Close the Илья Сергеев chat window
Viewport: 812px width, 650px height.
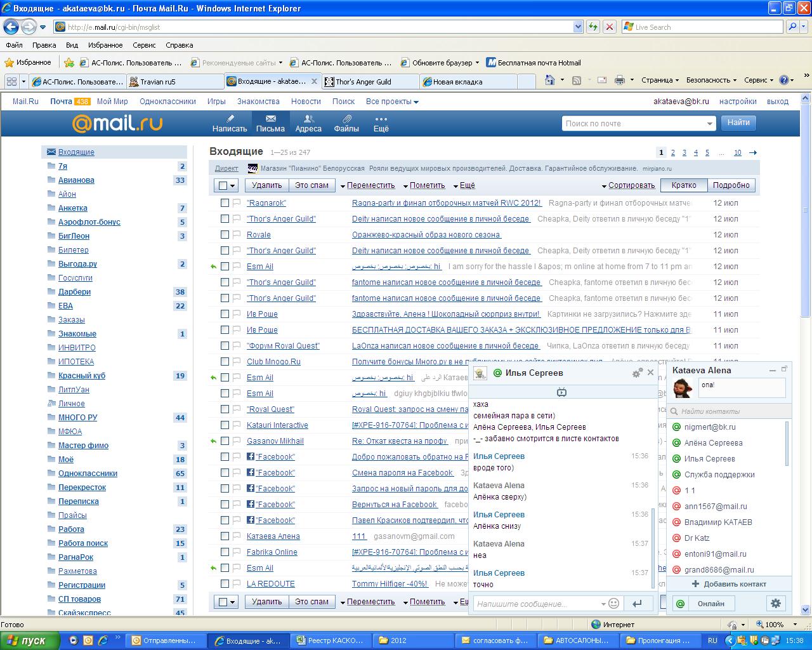(650, 373)
